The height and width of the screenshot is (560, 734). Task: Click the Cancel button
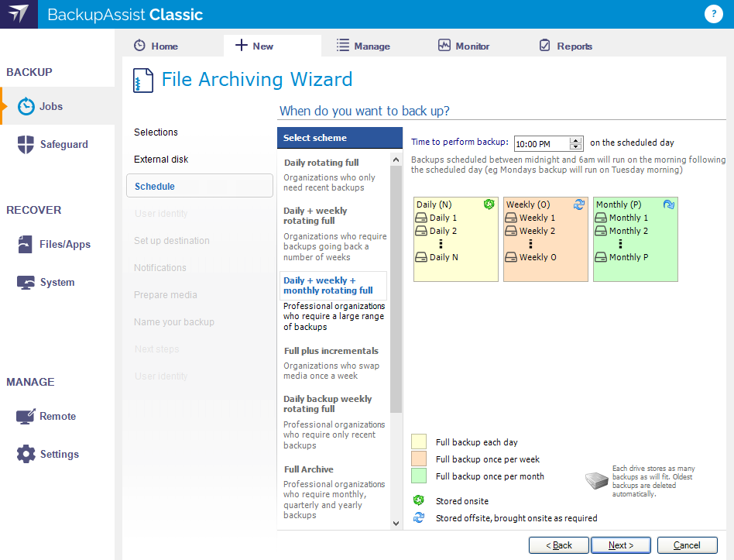pyautogui.click(x=687, y=545)
